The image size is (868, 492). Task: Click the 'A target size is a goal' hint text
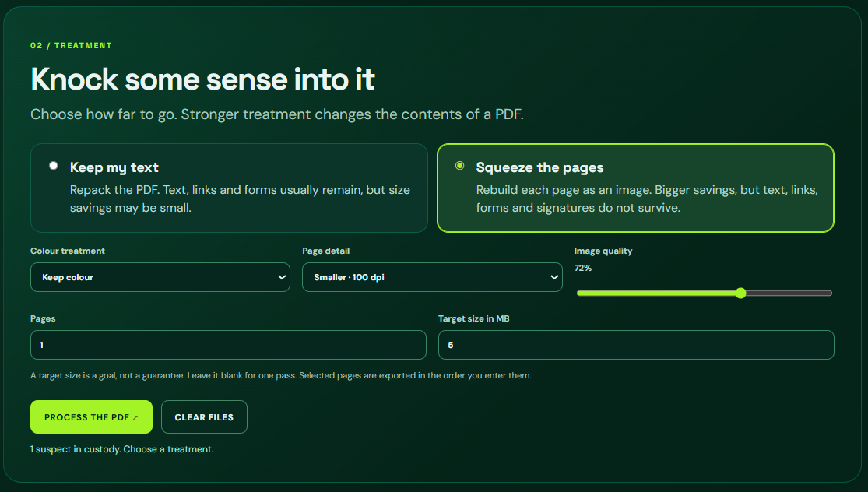coord(281,375)
